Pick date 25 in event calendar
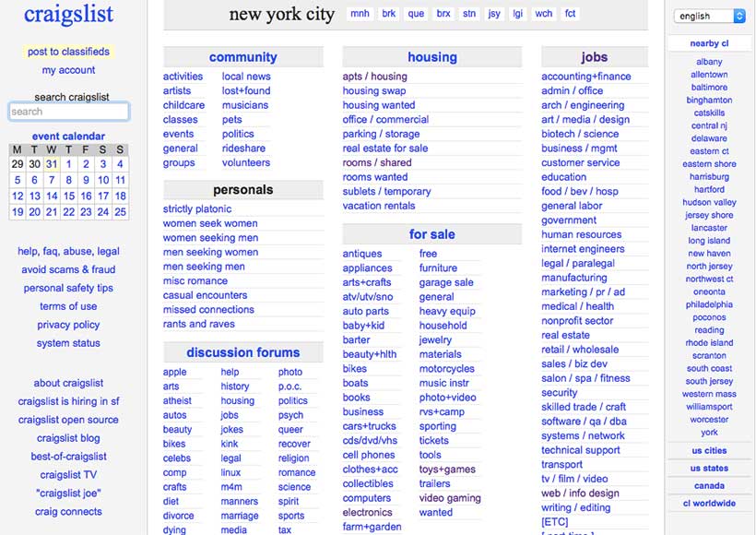Viewport: 756px width, 535px height. click(x=120, y=212)
